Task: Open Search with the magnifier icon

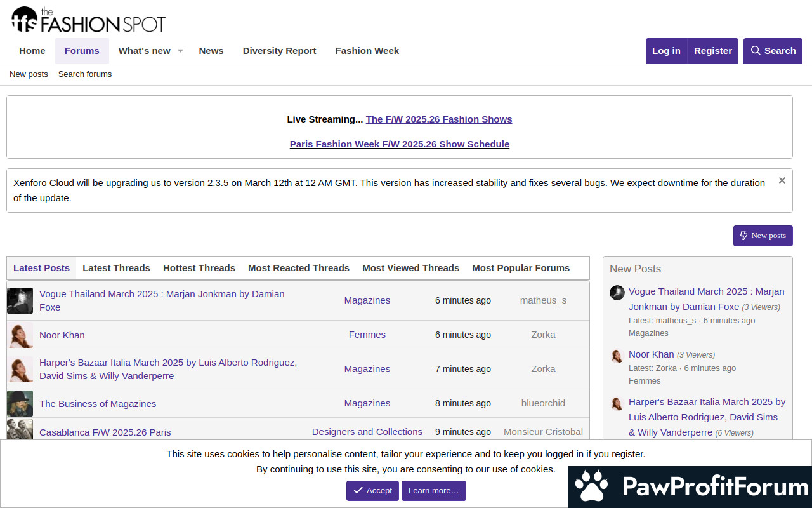Action: 773,51
